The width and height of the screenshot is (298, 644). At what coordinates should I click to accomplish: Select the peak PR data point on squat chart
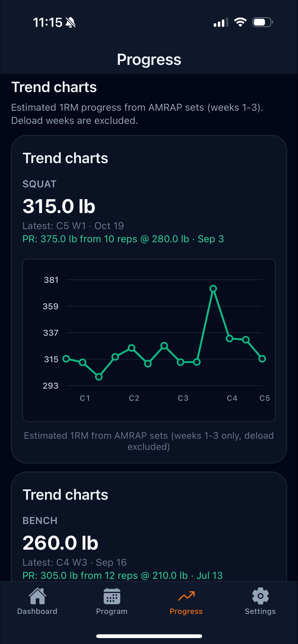pos(213,289)
